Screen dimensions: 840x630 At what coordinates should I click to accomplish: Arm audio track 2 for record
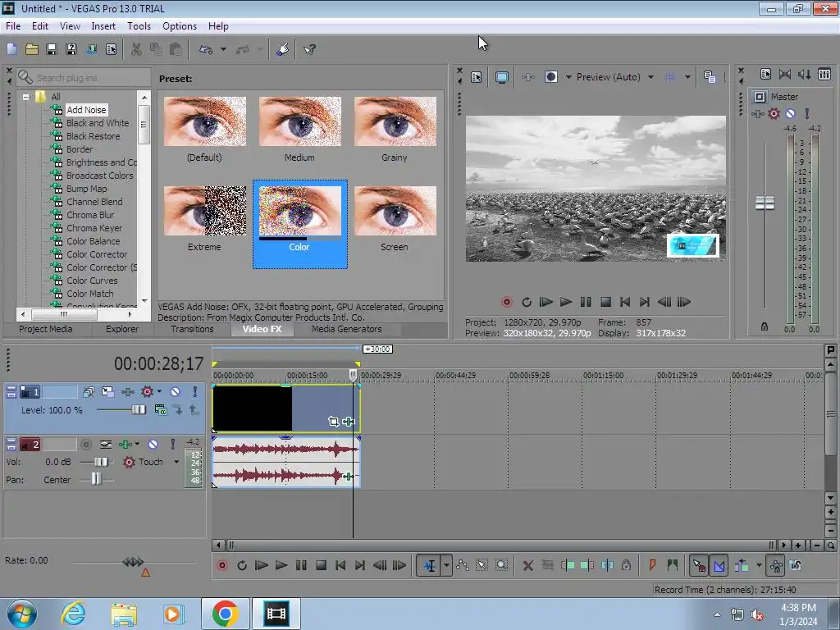85,444
